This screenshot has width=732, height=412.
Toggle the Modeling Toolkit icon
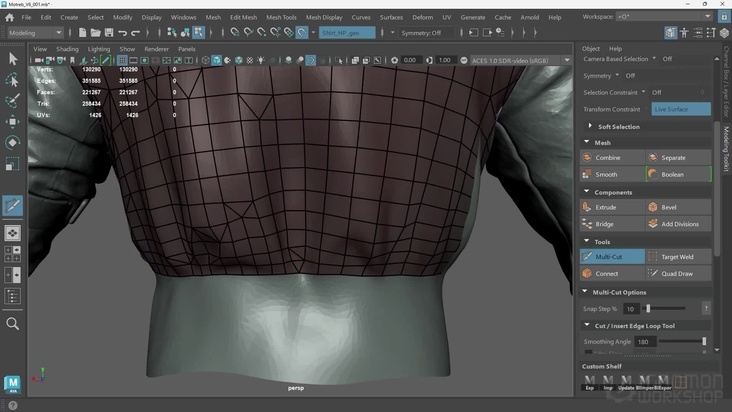coord(671,33)
